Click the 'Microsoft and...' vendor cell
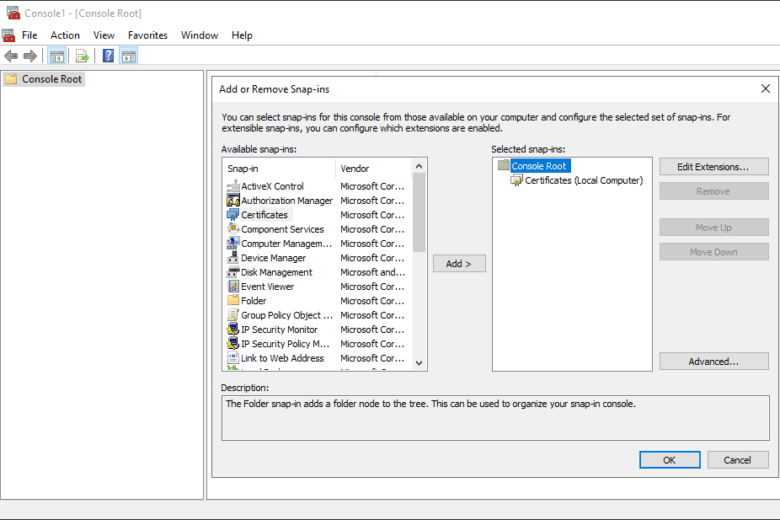The image size is (780, 520). point(373,272)
